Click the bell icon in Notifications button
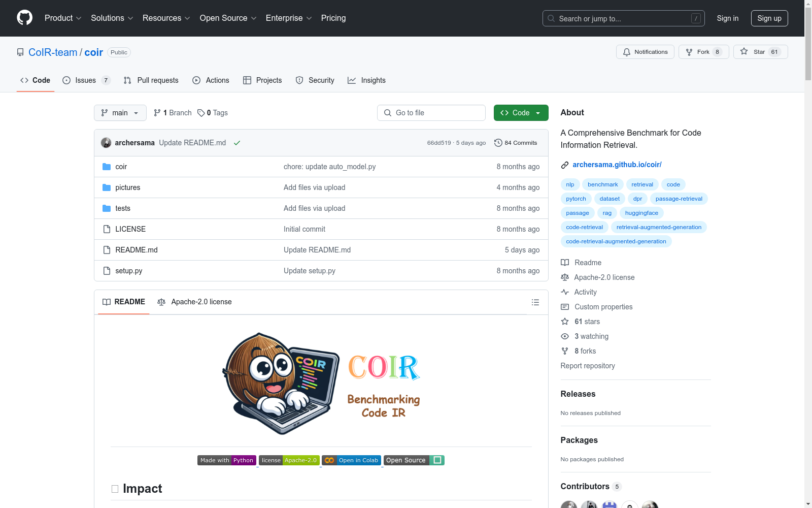Viewport: 812px width, 508px height. tap(627, 52)
